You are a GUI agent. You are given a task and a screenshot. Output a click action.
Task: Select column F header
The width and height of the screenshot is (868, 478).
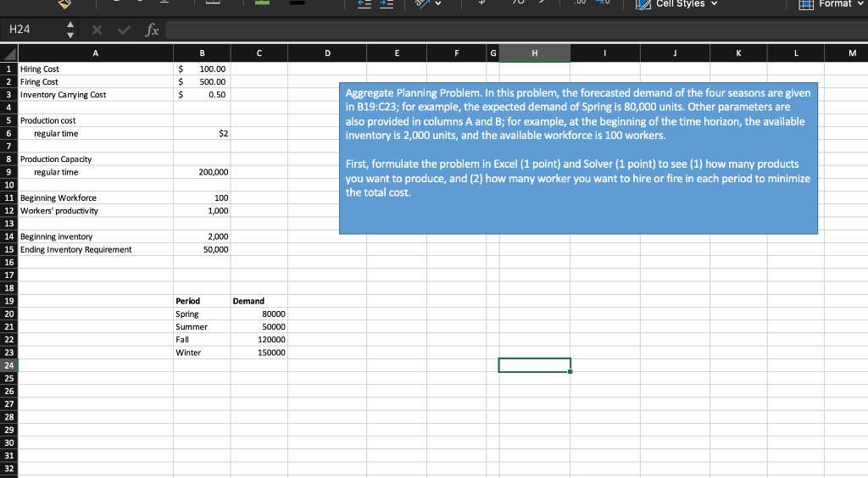457,53
